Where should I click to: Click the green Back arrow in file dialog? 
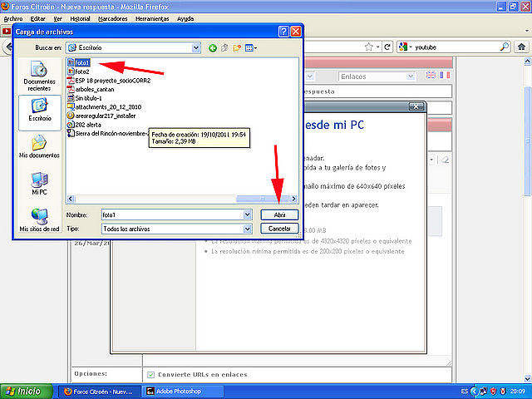pos(213,48)
